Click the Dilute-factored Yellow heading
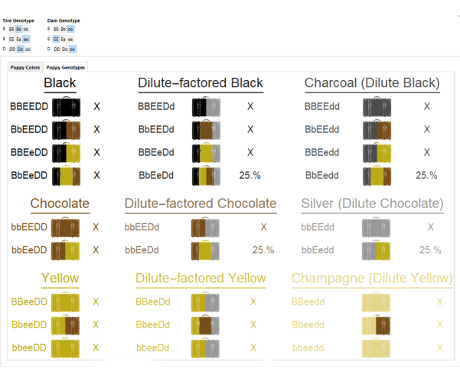The height and width of the screenshot is (388, 460). (x=201, y=278)
